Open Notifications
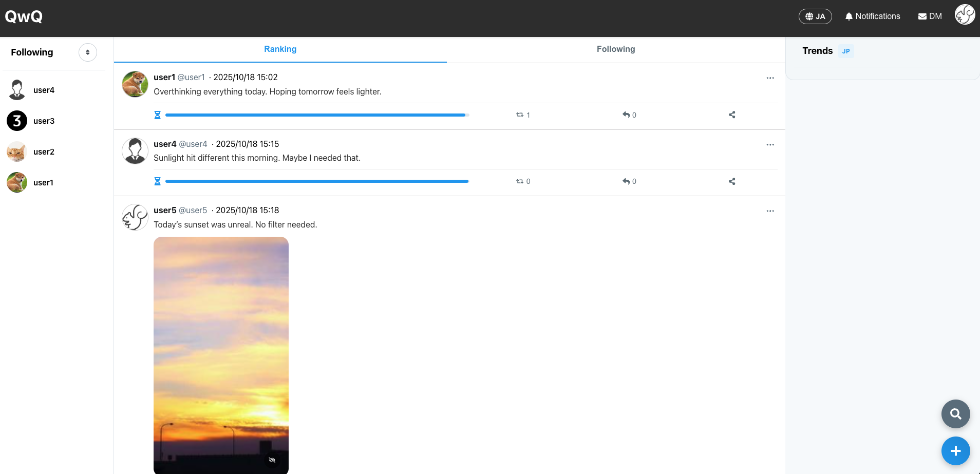The width and height of the screenshot is (980, 474). pos(873,16)
